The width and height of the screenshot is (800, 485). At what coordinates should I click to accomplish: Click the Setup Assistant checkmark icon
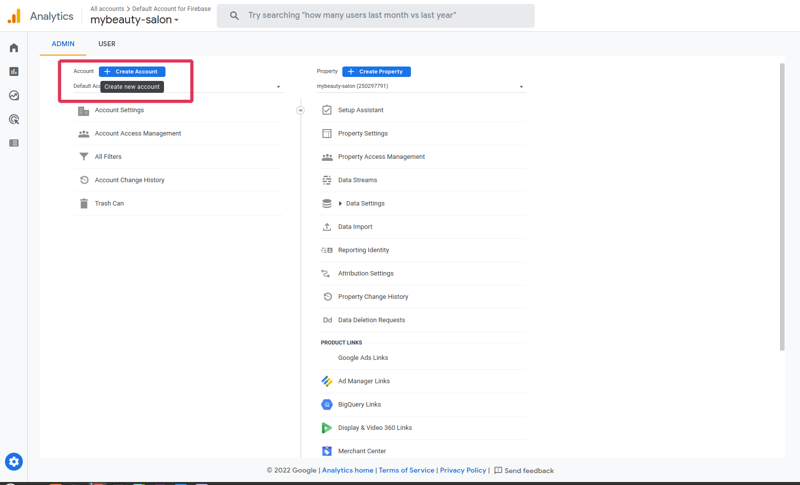[327, 110]
